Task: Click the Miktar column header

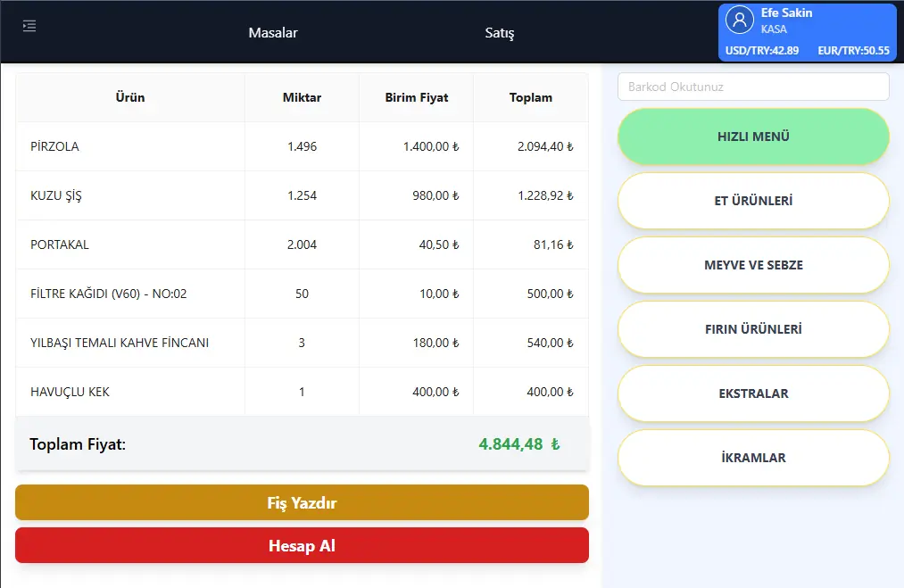Action: coord(302,97)
